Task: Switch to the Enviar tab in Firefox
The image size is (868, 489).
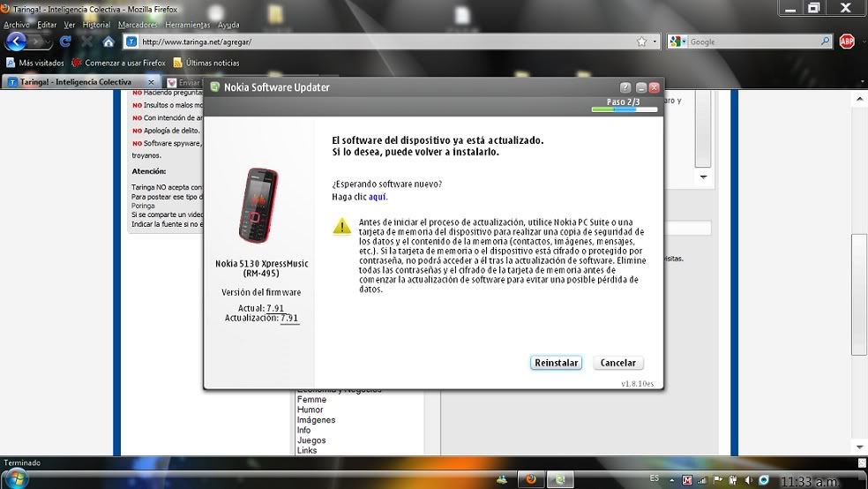Action: 185,82
